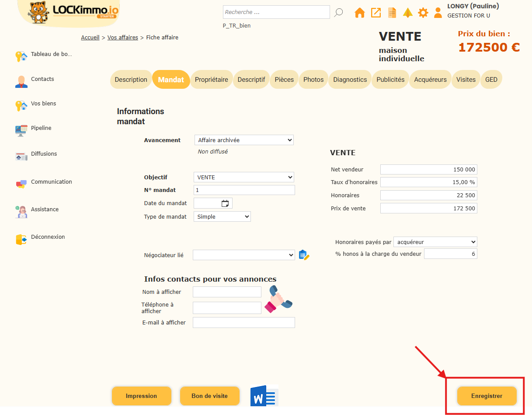Viewport: 532px width, 415px height.
Task: Click the edit icon beside Négociateur lié
Action: click(304, 255)
